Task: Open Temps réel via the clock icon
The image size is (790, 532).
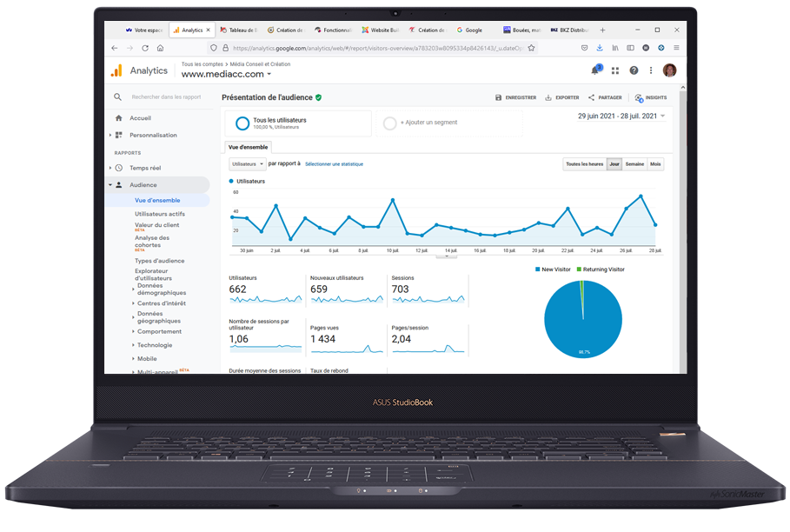Action: point(119,168)
